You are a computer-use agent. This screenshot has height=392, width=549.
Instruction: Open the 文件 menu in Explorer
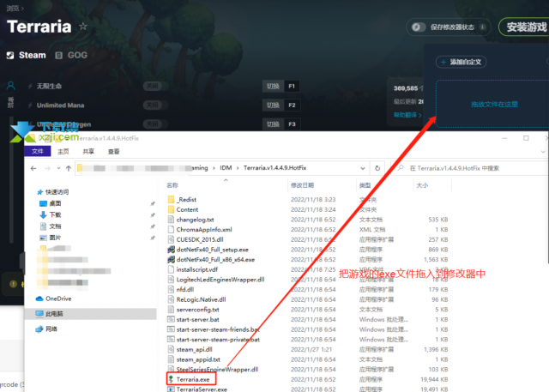coord(38,151)
